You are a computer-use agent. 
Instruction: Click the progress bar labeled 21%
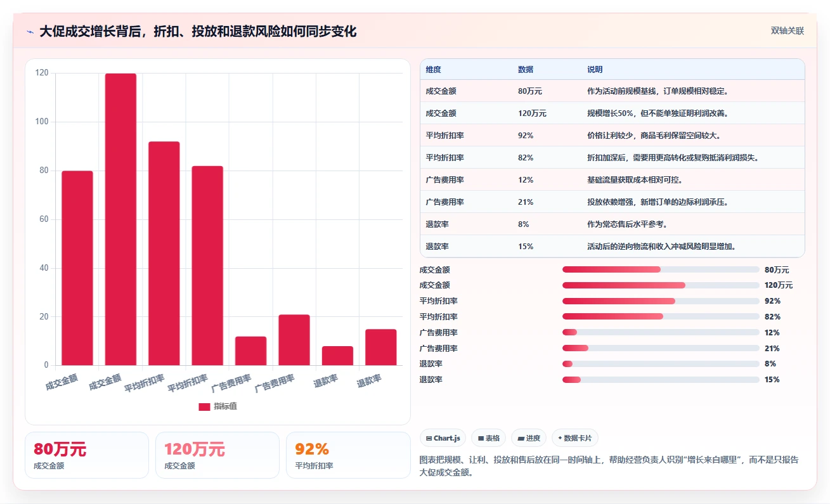(661, 348)
